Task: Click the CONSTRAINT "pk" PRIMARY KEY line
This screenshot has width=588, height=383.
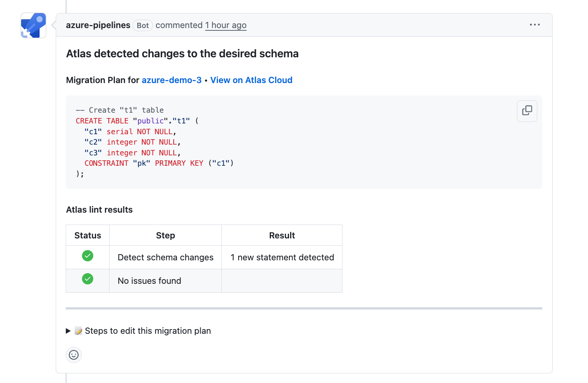Action: (x=159, y=163)
